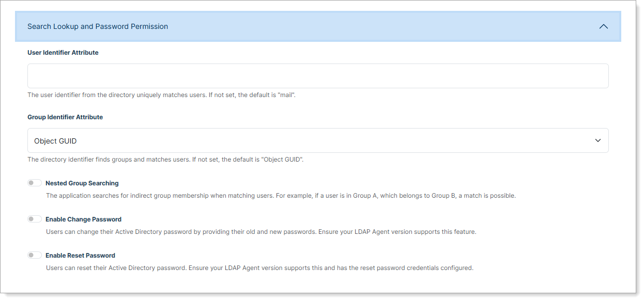Click the description about reset password credentials

click(259, 268)
